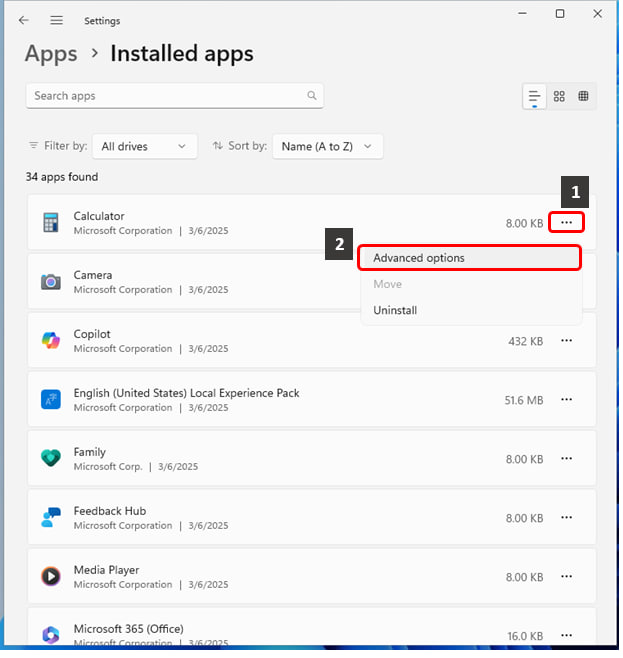Click the Feedback Hub app icon

pyautogui.click(x=51, y=517)
